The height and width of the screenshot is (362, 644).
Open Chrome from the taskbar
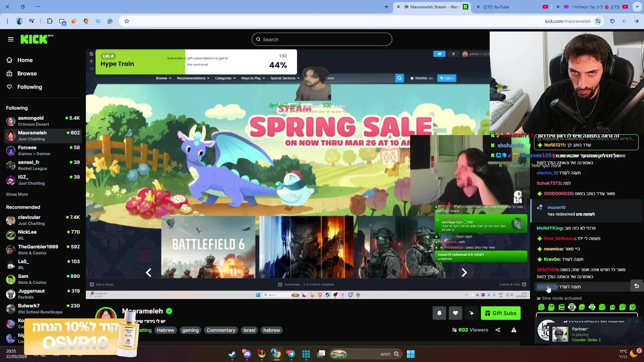276,354
